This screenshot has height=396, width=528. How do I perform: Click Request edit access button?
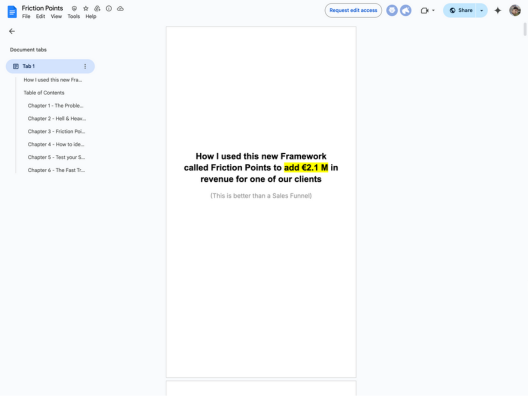coord(353,10)
